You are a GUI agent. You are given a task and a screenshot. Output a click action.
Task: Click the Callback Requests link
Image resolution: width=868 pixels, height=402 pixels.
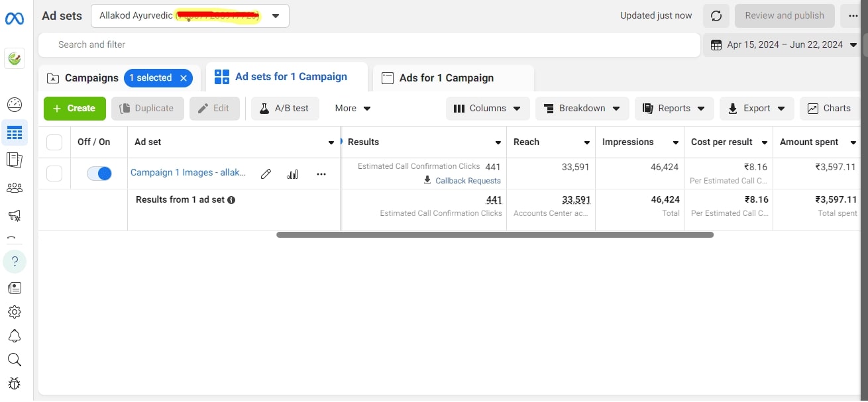coord(468,181)
